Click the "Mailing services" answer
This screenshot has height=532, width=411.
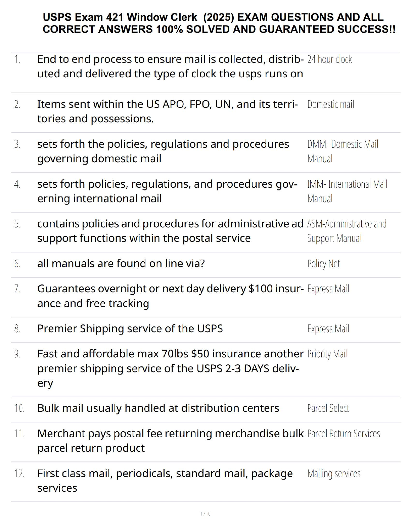click(334, 474)
